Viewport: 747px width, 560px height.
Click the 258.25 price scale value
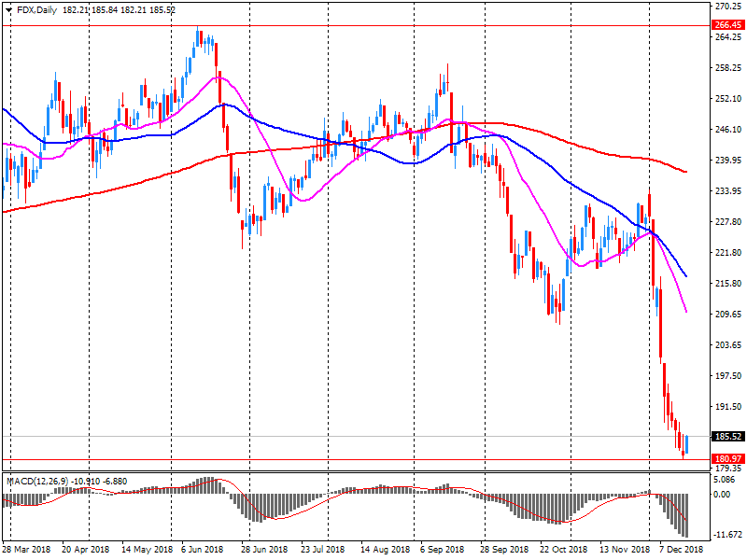(729, 67)
